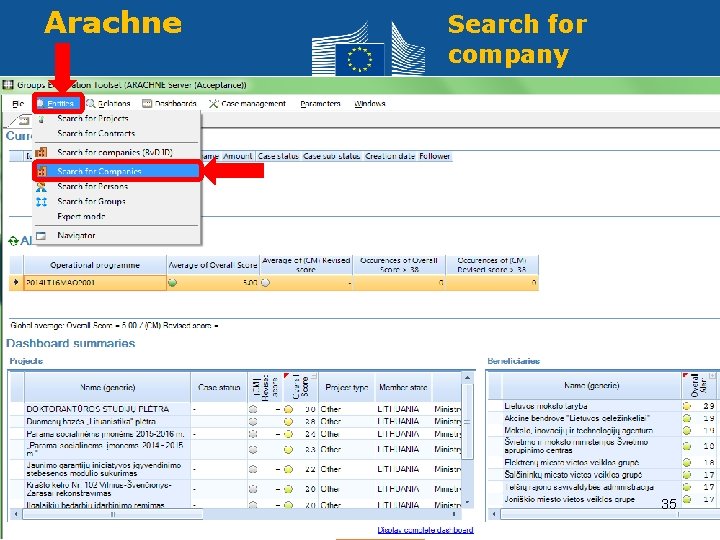The width and height of the screenshot is (720, 540).
Task: Click yellow score dot for Lietuvos mokslo taryba
Action: [x=687, y=406]
